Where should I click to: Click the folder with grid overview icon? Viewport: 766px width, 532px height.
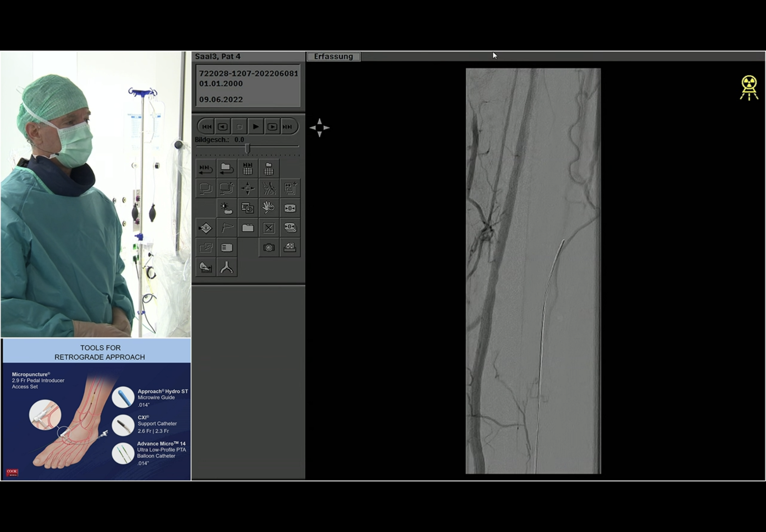[x=269, y=169]
